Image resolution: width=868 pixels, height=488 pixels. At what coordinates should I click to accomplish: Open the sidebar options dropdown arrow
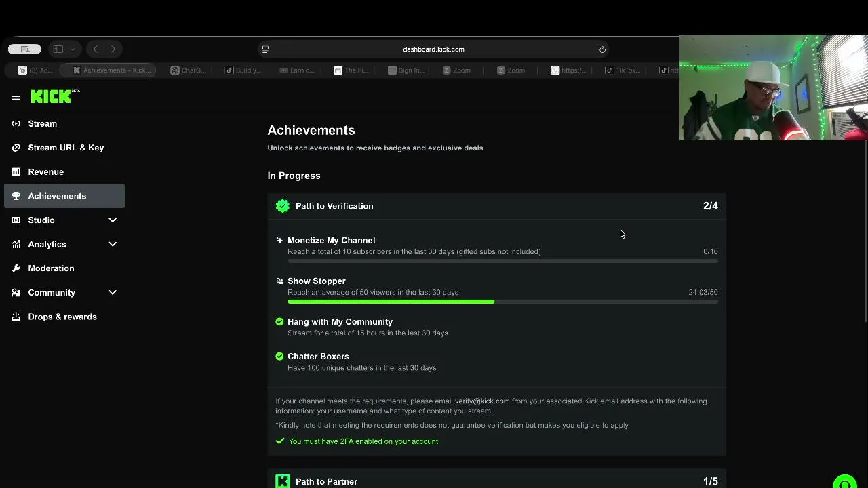72,49
